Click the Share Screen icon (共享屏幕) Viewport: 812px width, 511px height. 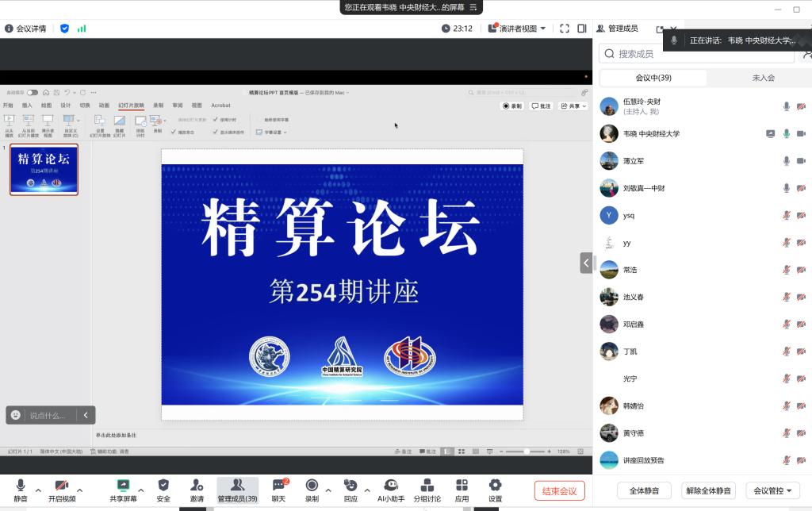pyautogui.click(x=123, y=486)
